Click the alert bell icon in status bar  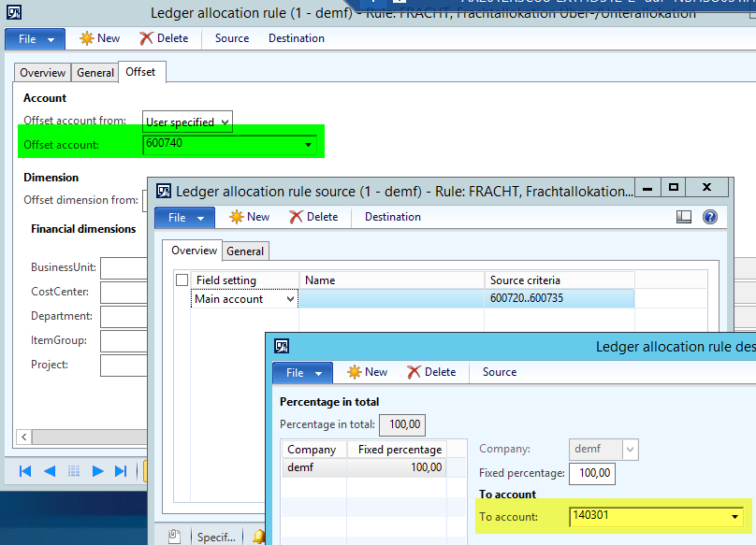258,537
